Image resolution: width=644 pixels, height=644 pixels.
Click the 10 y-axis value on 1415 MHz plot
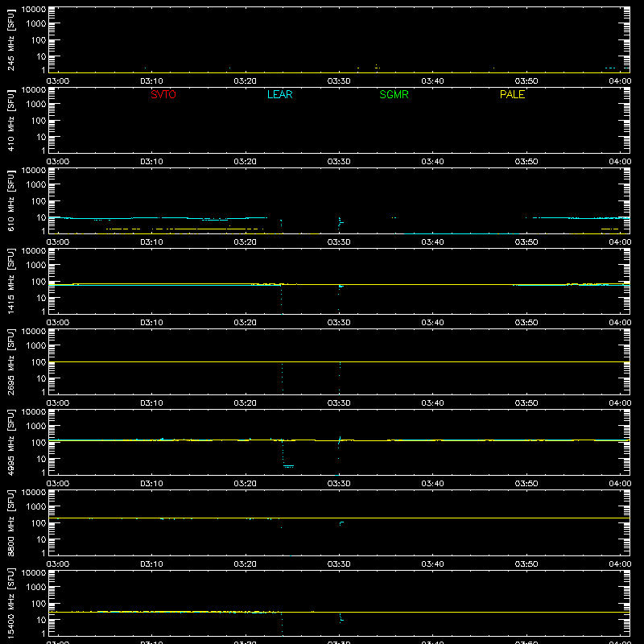click(x=41, y=298)
